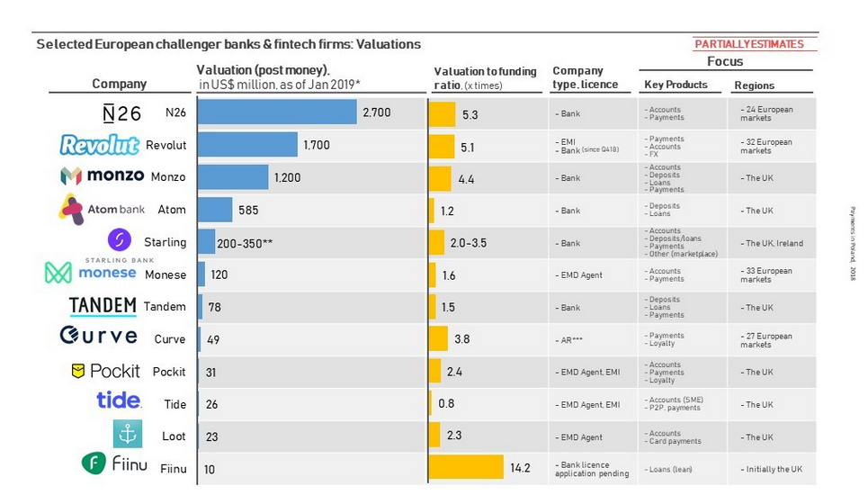Select the Monzo logo icon
Screen dimensions: 868x495
71,176
